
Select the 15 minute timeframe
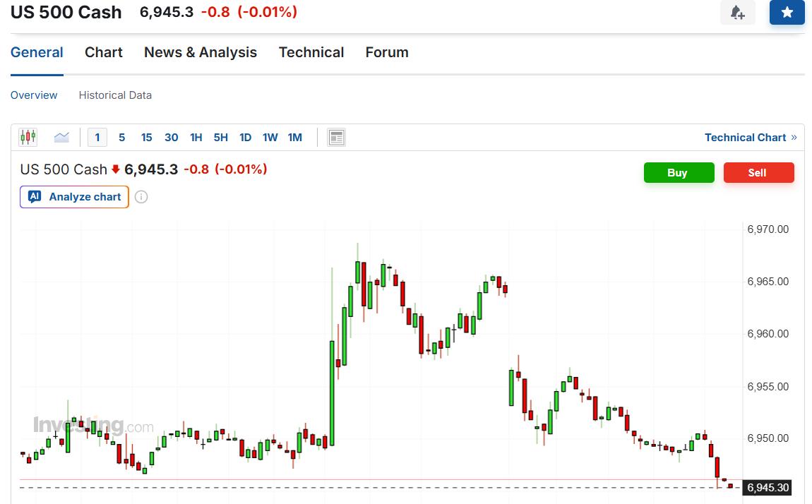(x=147, y=137)
